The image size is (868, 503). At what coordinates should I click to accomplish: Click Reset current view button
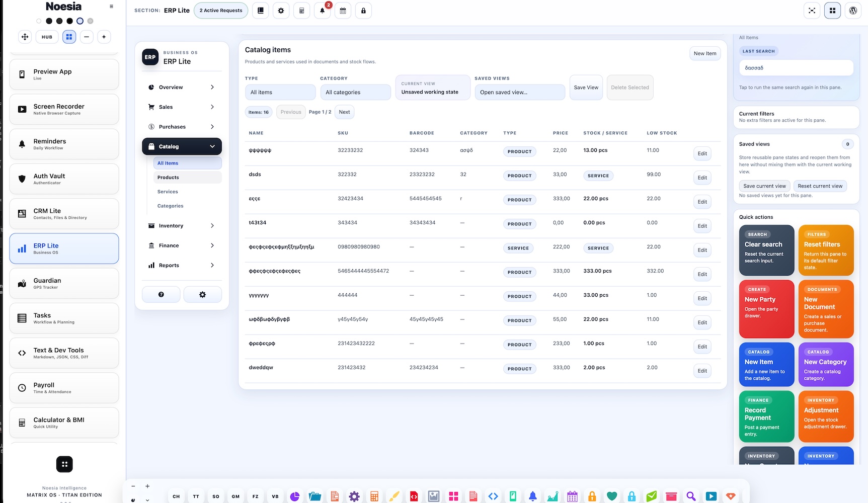point(820,186)
